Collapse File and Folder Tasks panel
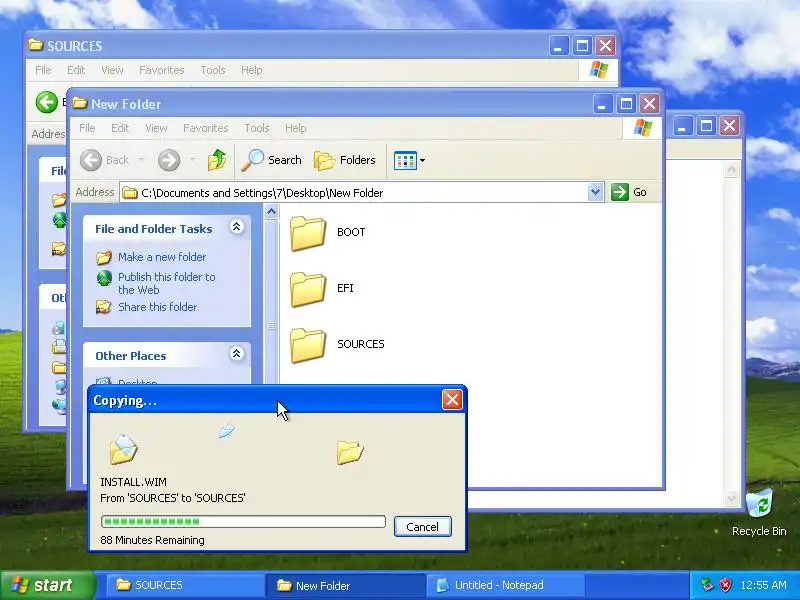The image size is (800, 600). point(236,227)
